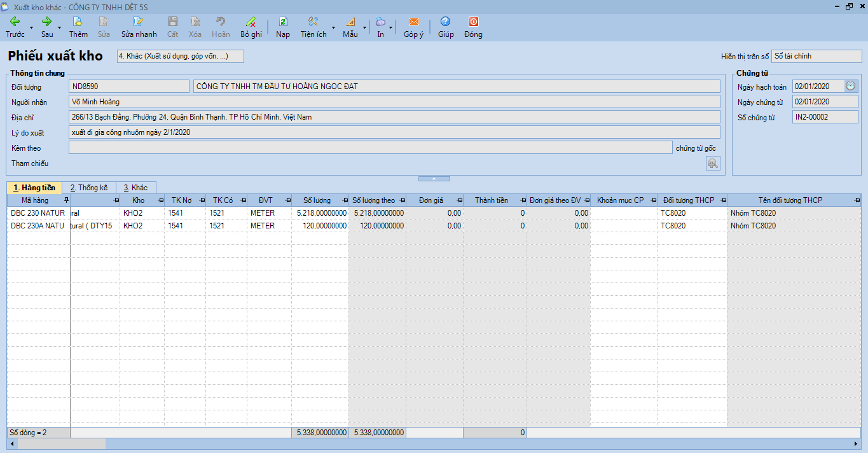Toggle pin on the Đơn giá column
Screen dimensions: 868x453
tap(459, 200)
